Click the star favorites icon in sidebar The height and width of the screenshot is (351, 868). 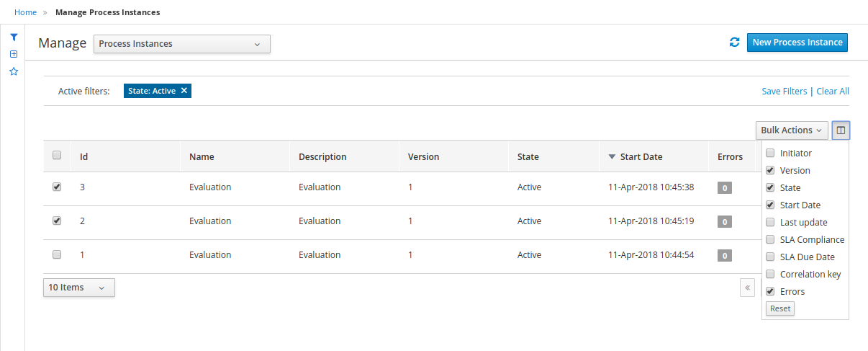click(x=13, y=71)
